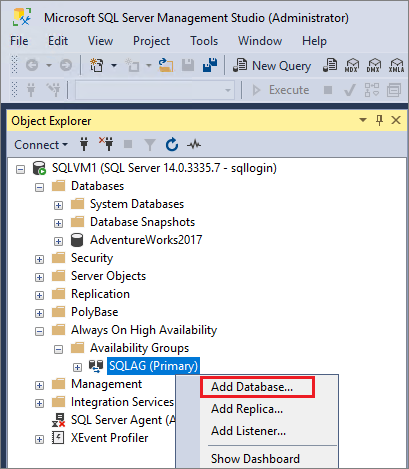The image size is (409, 469).
Task: Click the New Project icon
Action: (97, 65)
